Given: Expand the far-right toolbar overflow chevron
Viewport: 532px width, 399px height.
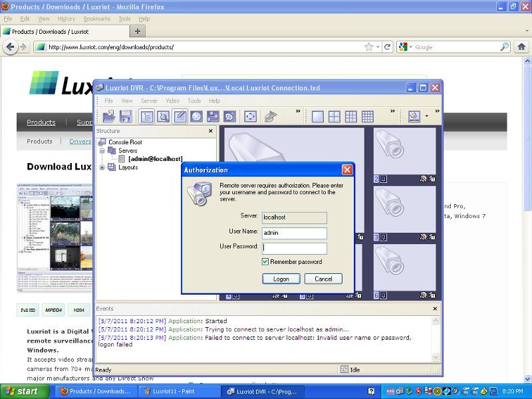Looking at the screenshot, I should tap(437, 111).
